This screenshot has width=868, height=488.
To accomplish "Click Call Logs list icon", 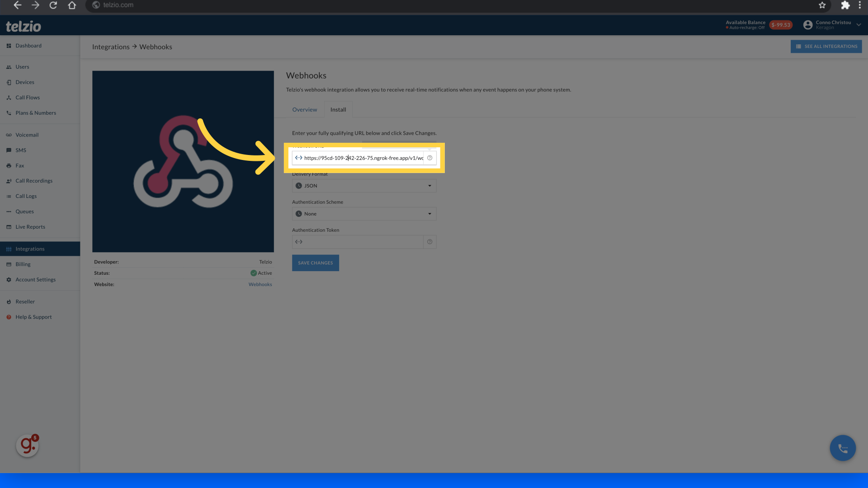I will pos(9,197).
